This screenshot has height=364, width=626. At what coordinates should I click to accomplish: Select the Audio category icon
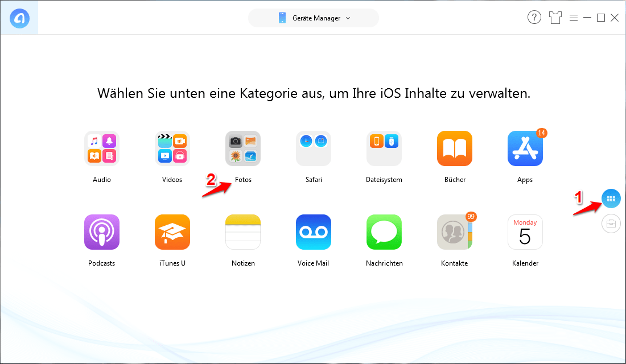[x=101, y=148]
